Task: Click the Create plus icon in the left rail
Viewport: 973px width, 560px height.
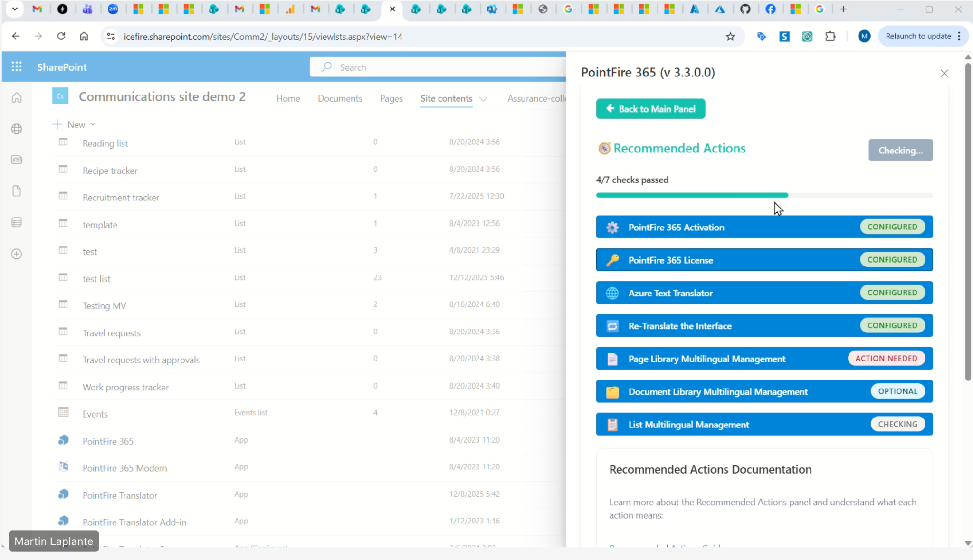Action: point(17,254)
